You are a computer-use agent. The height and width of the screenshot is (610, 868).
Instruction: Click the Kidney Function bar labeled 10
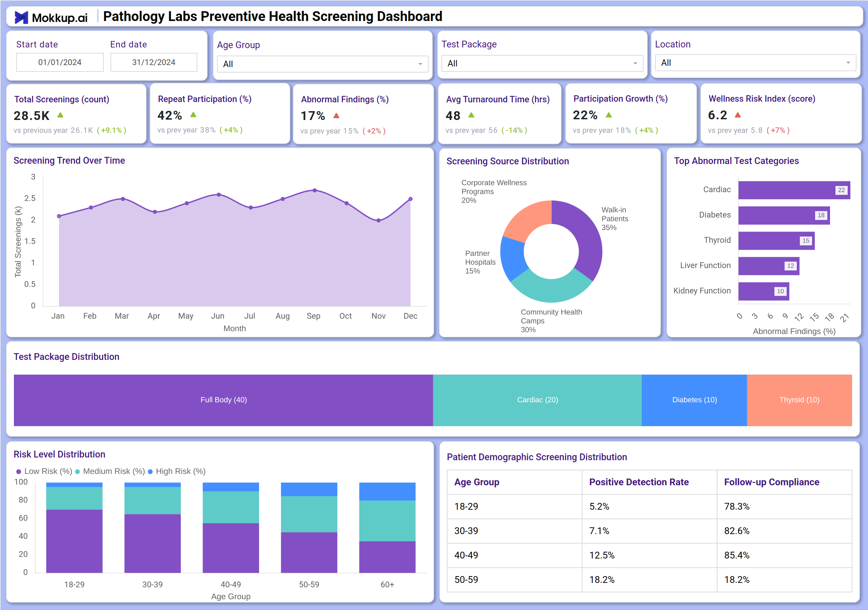click(764, 291)
